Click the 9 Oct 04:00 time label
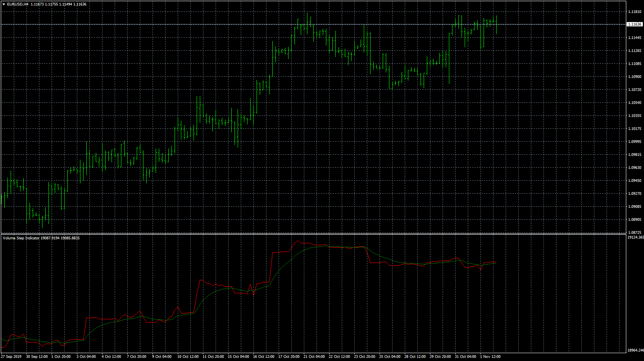644x361 pixels. (x=162, y=357)
